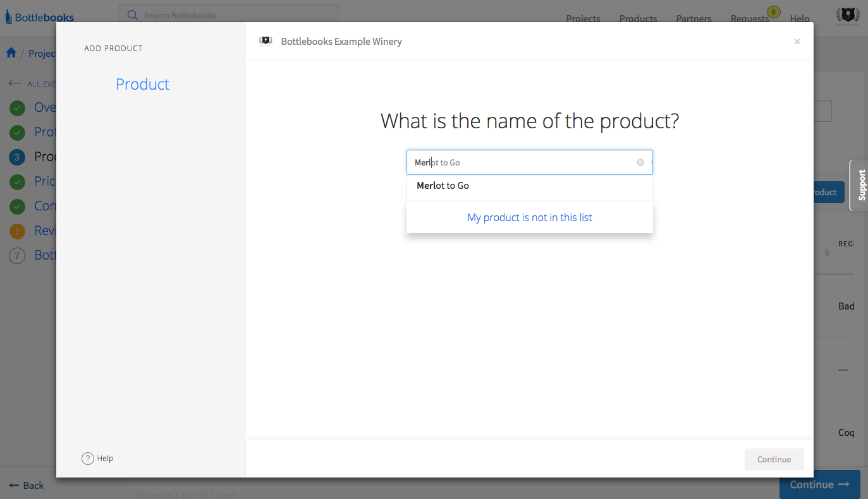Clear the product name field using the x icon
Viewport: 868px width, 499px height.
pos(640,162)
